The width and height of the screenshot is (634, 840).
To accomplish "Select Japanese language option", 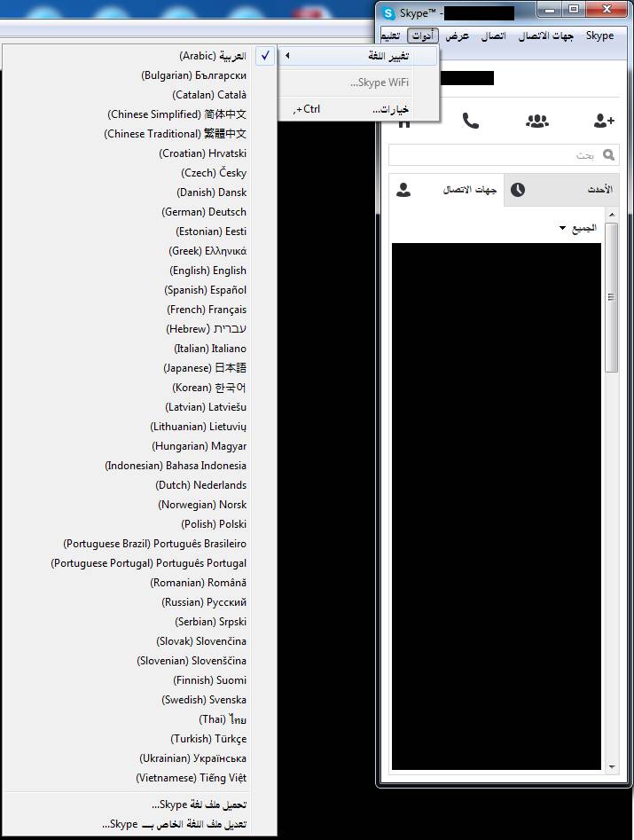I will click(139, 368).
